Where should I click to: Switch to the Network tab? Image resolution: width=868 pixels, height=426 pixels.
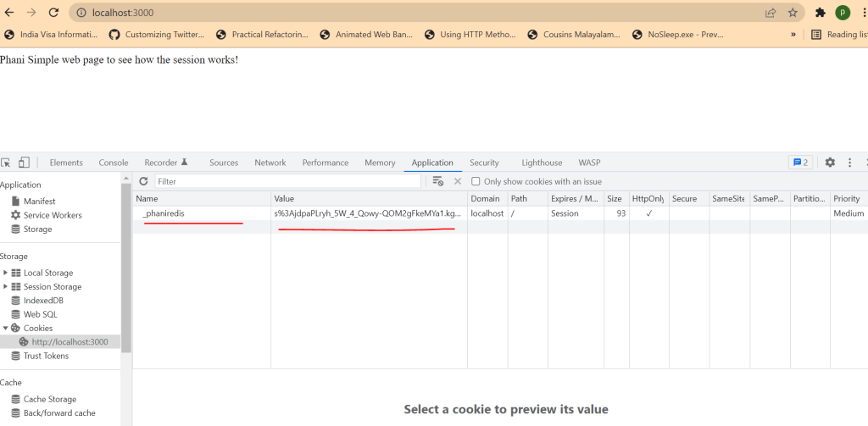click(x=270, y=163)
